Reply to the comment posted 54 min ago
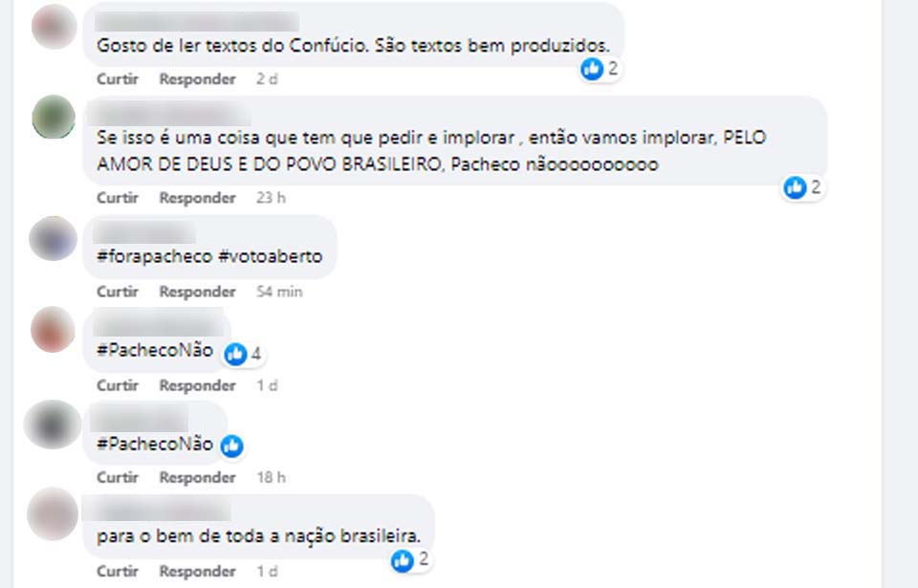Viewport: 918px width, 588px height. 197,292
